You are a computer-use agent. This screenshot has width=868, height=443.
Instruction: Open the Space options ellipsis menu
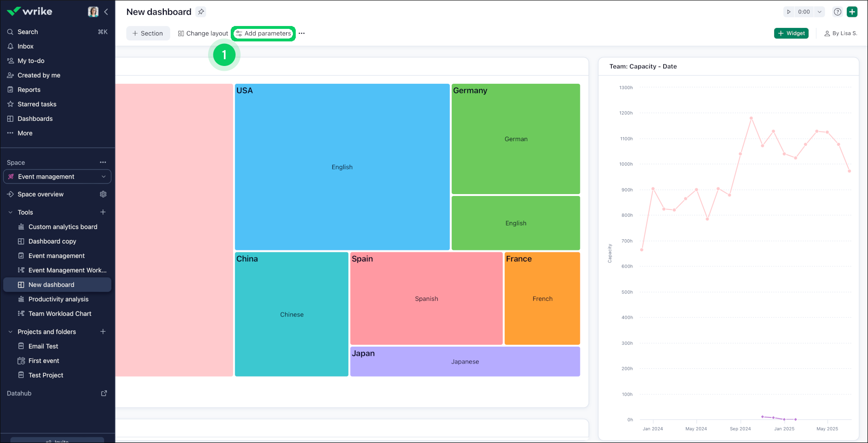[103, 163]
